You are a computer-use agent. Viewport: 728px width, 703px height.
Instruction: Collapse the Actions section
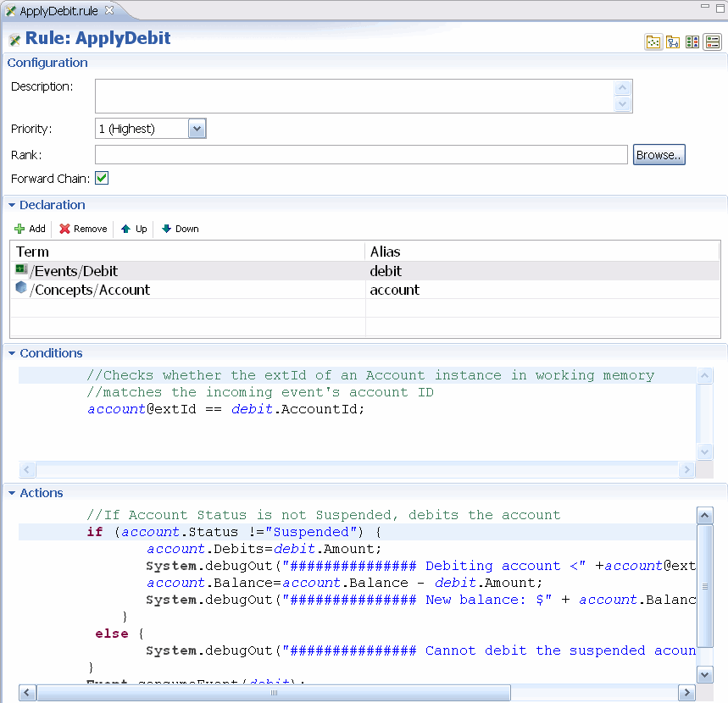click(x=12, y=493)
